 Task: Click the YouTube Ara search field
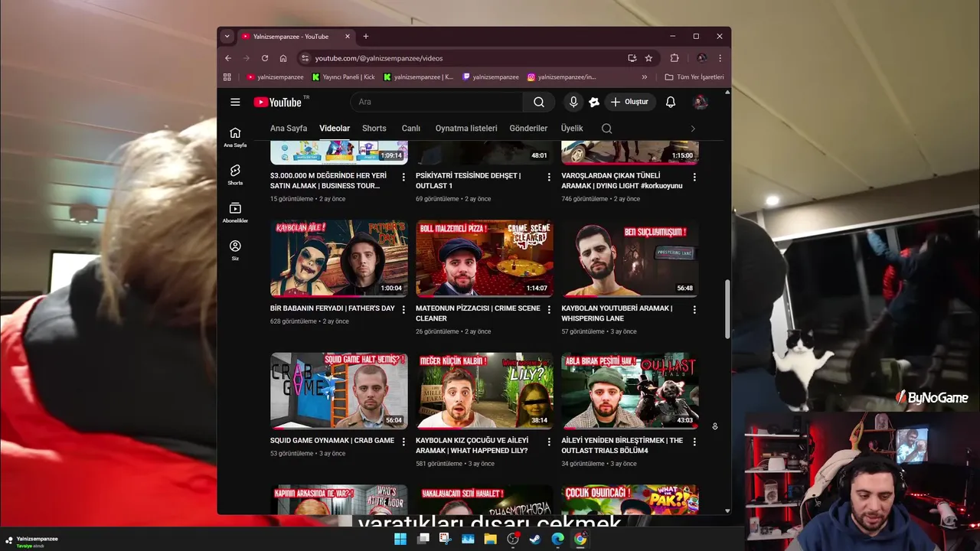click(x=437, y=102)
